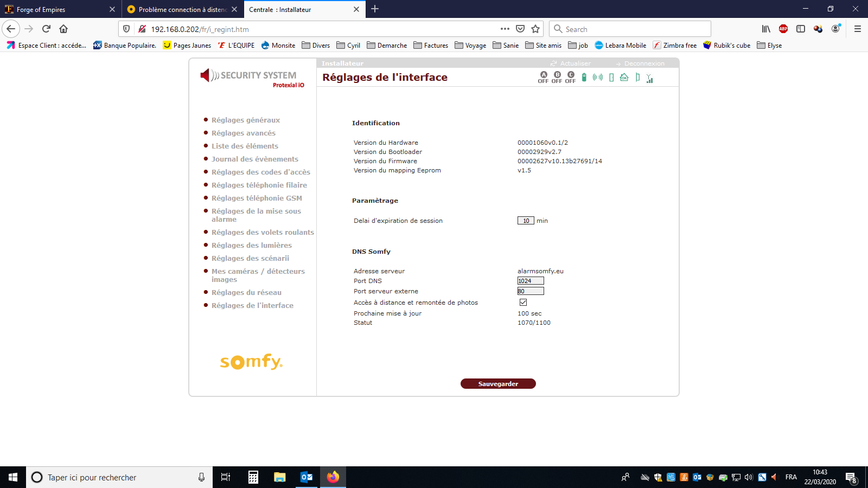
Task: Click the Deconnexion link
Action: [644, 63]
